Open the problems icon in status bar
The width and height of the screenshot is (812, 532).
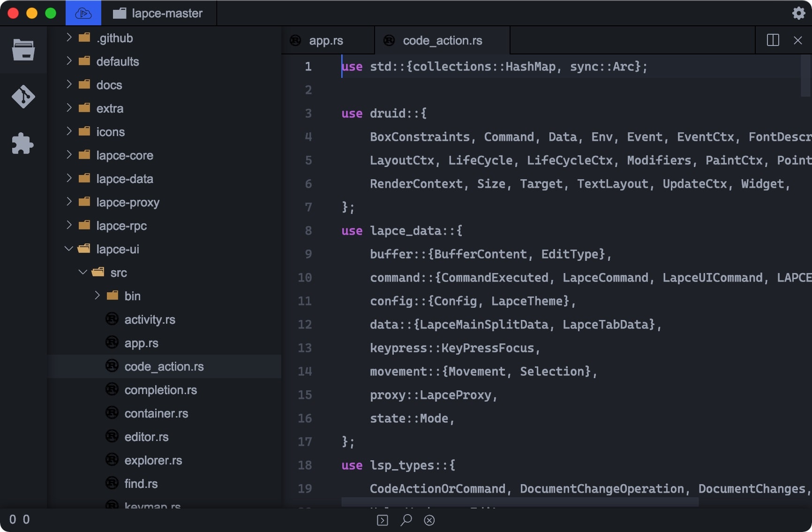coord(429,520)
